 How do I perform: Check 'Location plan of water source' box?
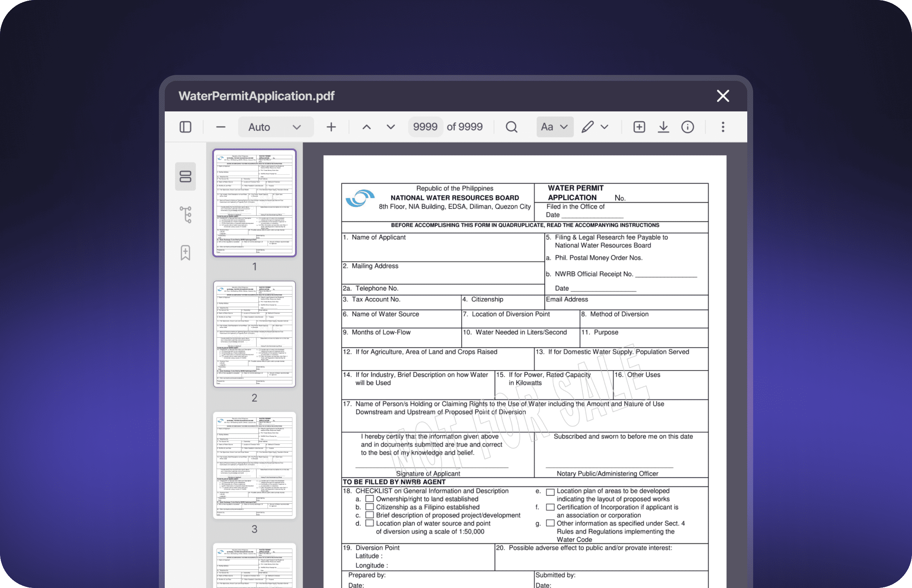[x=370, y=523]
